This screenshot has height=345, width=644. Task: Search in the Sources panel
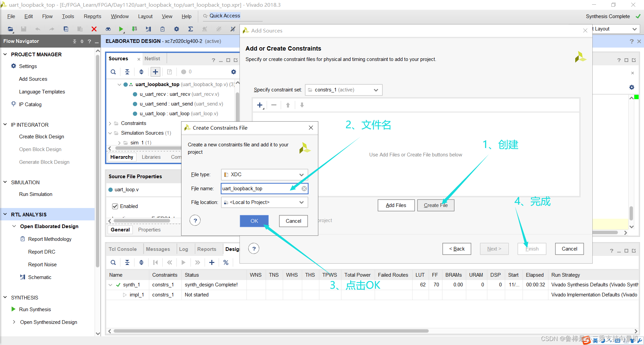pos(113,72)
